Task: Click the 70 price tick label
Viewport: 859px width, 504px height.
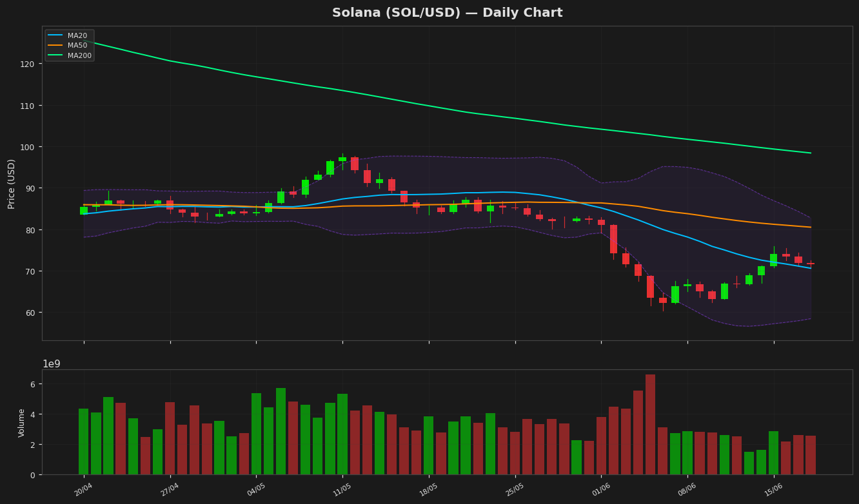Action: (x=30, y=271)
